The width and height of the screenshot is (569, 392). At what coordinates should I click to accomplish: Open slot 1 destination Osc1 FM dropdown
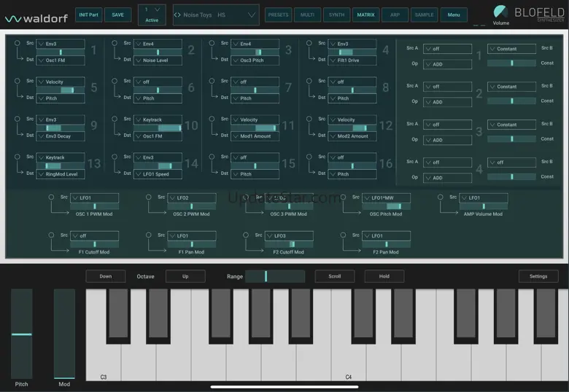pyautogui.click(x=61, y=60)
